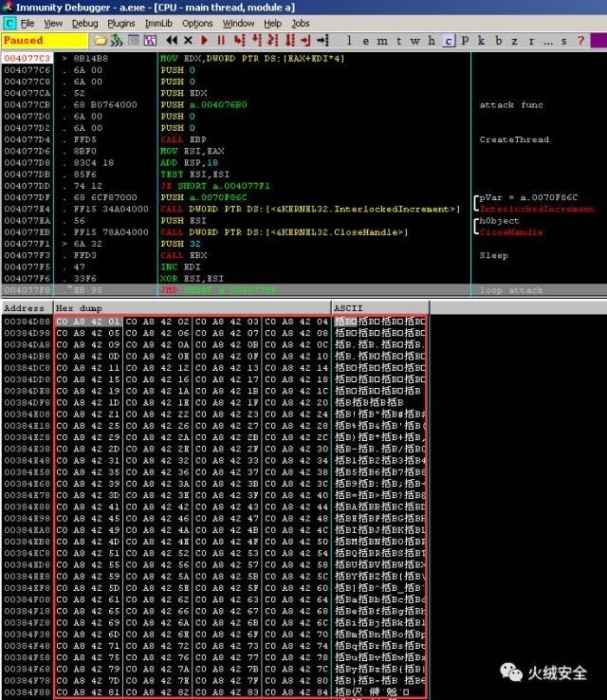Click the Pause execution icon
The image size is (607, 700).
[x=221, y=41]
